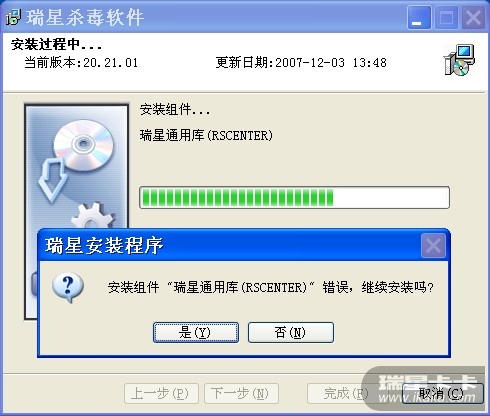Screen dimensions: 490x416
Task: Click the 上一步(P) previous step button
Action: tap(161, 394)
